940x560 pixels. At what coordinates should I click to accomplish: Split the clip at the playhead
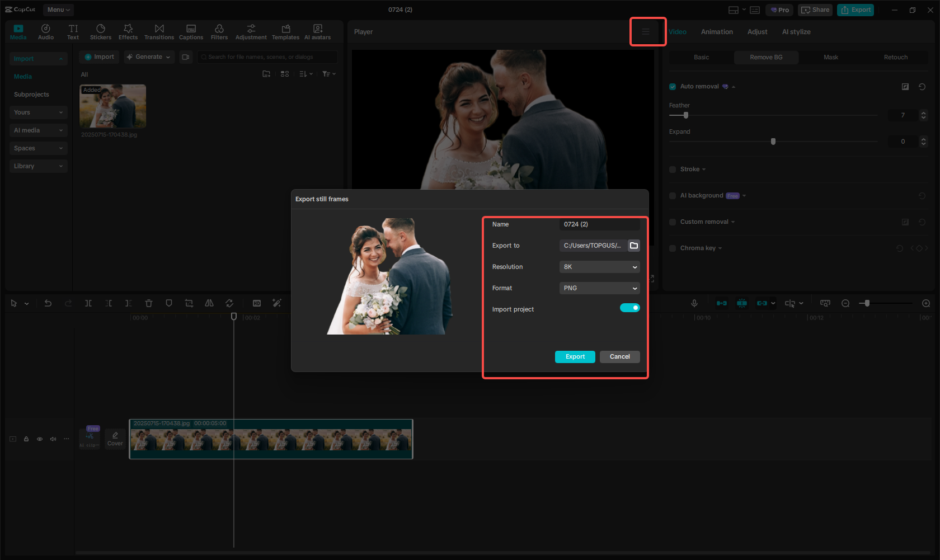[88, 303]
